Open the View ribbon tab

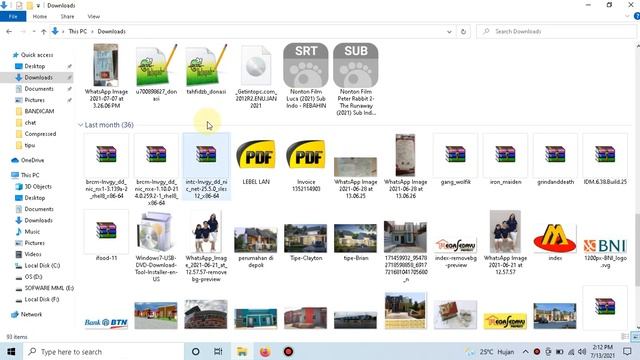click(x=93, y=16)
